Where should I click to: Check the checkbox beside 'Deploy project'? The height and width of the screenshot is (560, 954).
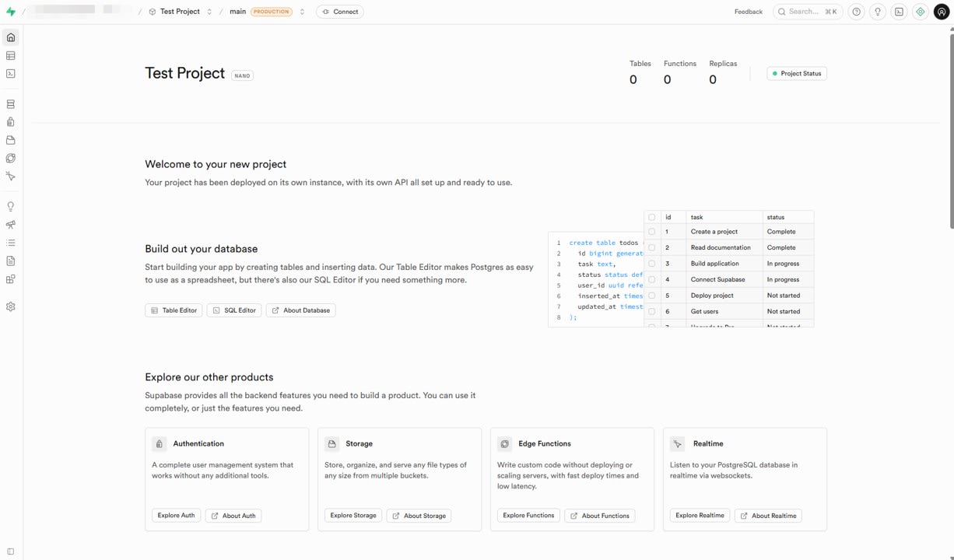click(652, 295)
